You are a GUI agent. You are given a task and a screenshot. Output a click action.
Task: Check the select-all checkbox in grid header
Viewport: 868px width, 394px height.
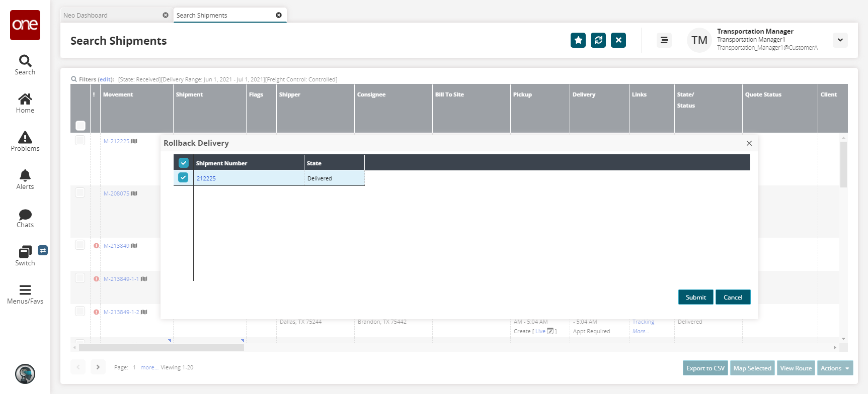click(81, 125)
